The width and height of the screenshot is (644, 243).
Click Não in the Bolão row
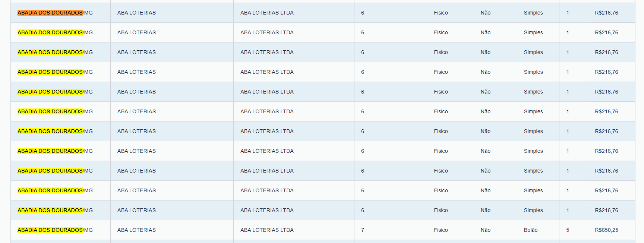485,230
